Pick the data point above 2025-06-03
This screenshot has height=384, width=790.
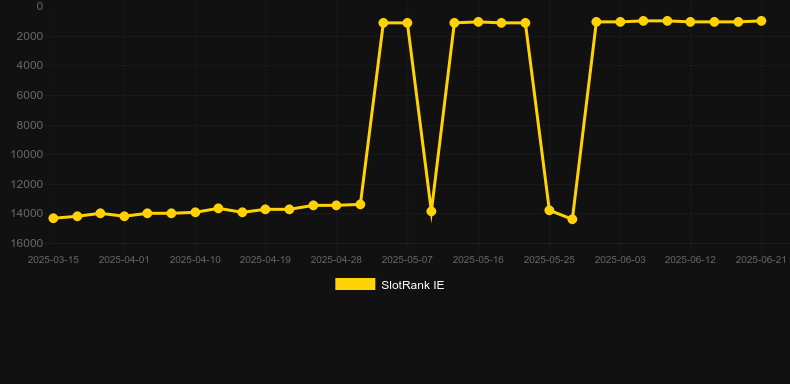pos(620,22)
